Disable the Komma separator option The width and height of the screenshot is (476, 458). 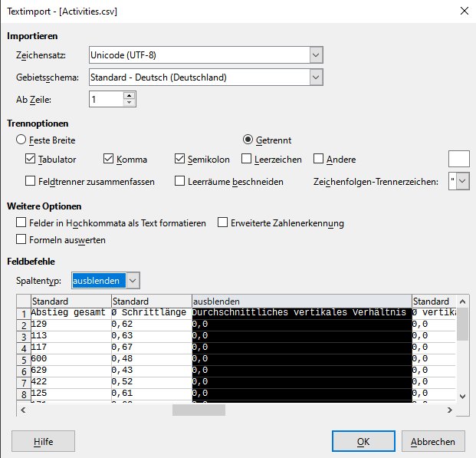click(x=108, y=160)
